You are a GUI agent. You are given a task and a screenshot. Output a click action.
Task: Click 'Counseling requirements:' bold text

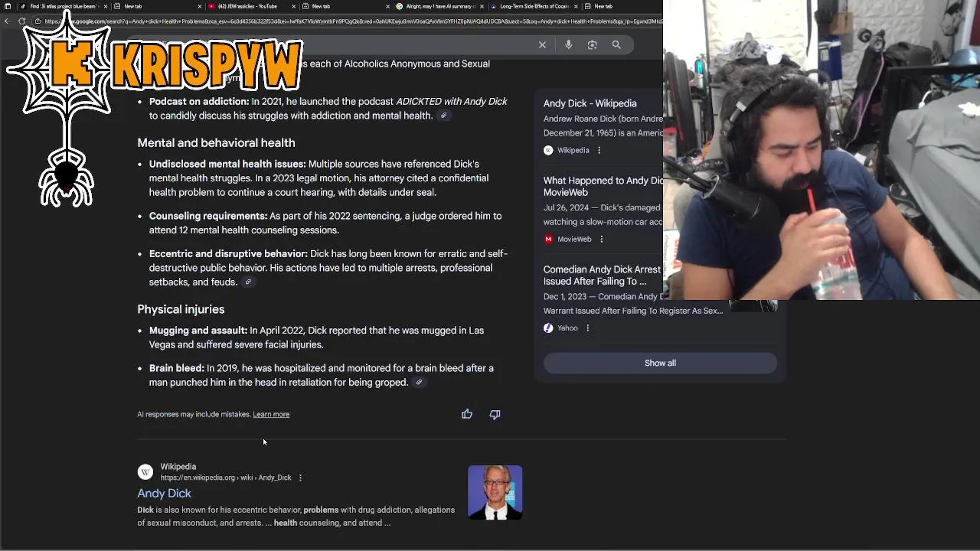click(208, 217)
